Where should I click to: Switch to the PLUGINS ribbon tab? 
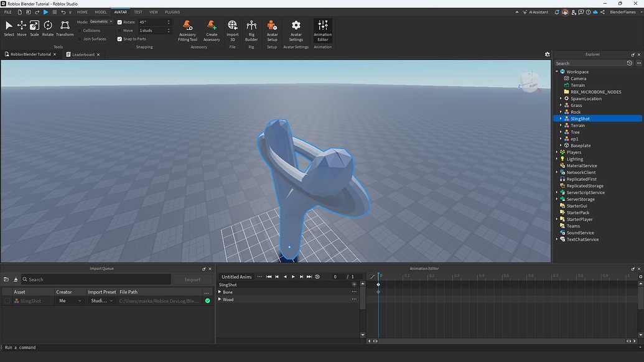(172, 12)
